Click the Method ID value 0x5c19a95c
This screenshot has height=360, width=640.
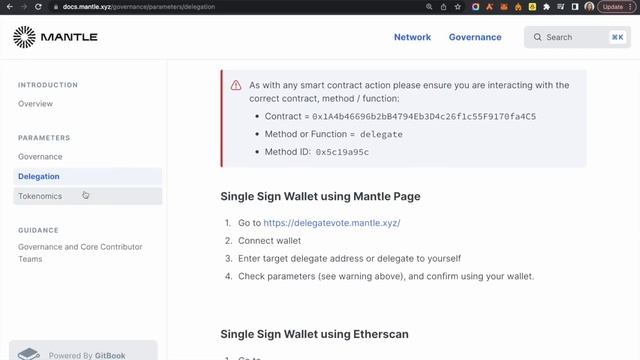click(342, 152)
